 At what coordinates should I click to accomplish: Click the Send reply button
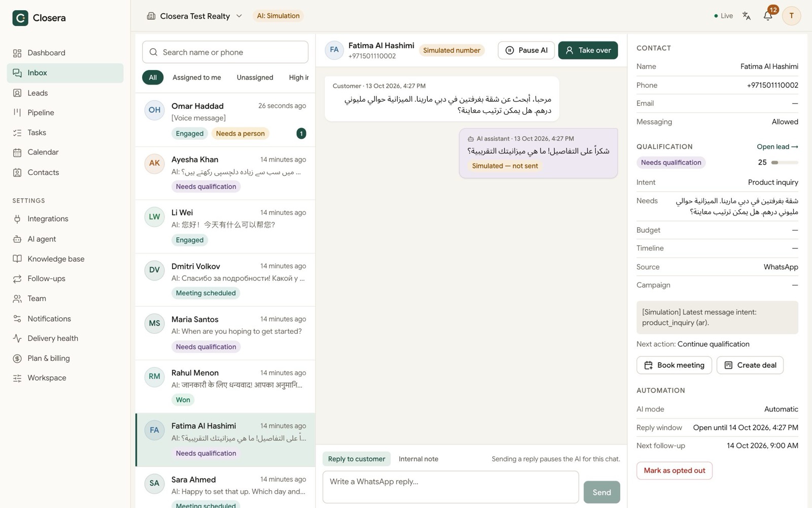[602, 492]
